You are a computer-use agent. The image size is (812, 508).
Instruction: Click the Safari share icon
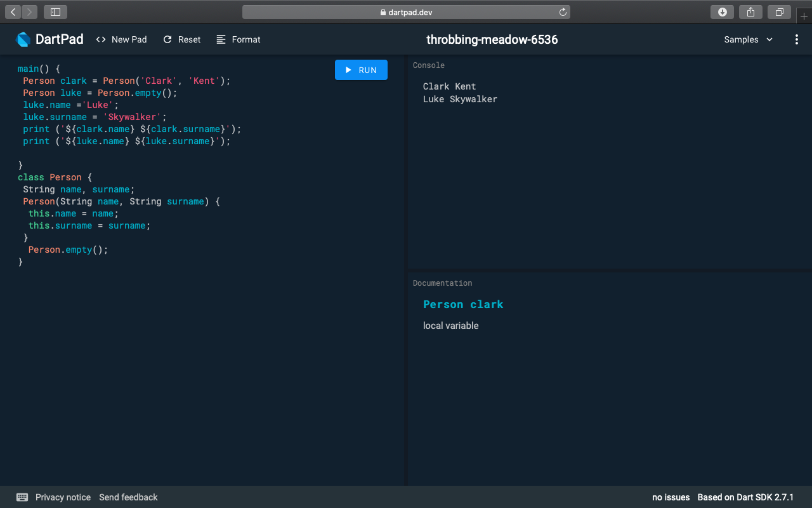coord(750,12)
